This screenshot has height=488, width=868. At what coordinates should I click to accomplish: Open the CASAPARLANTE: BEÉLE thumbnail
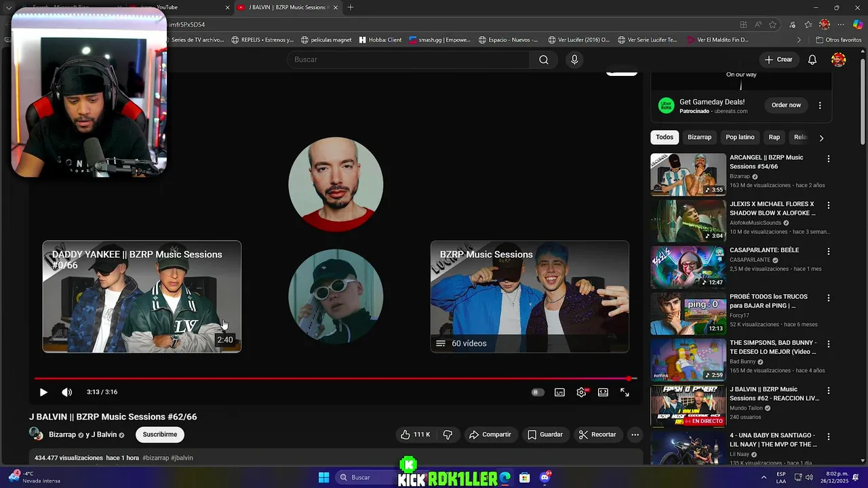[x=688, y=267]
